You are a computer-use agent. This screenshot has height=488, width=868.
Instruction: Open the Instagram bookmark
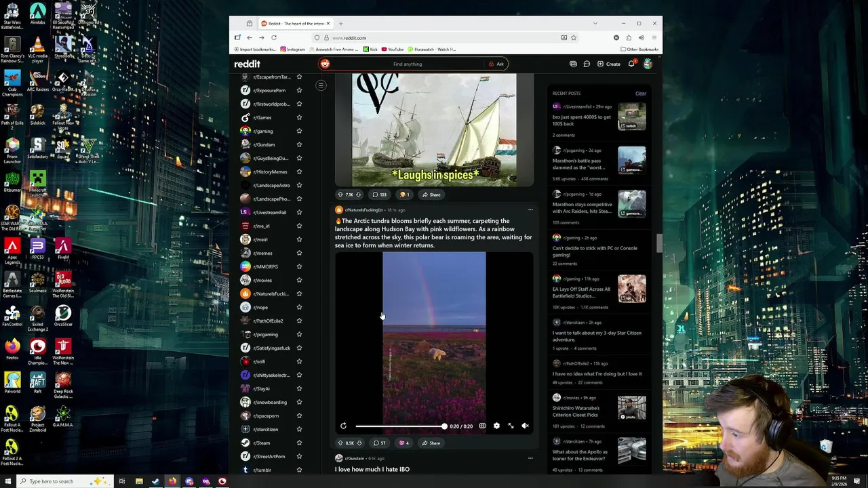(x=293, y=49)
